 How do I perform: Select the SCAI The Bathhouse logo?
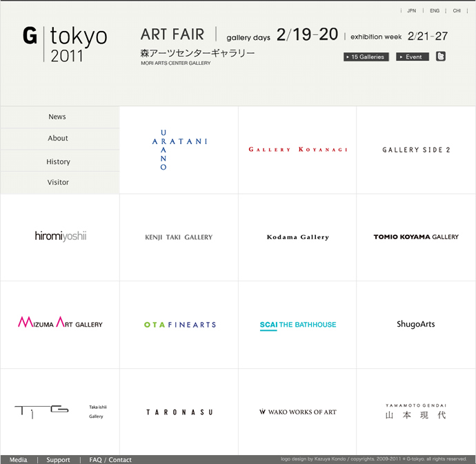pyautogui.click(x=298, y=325)
